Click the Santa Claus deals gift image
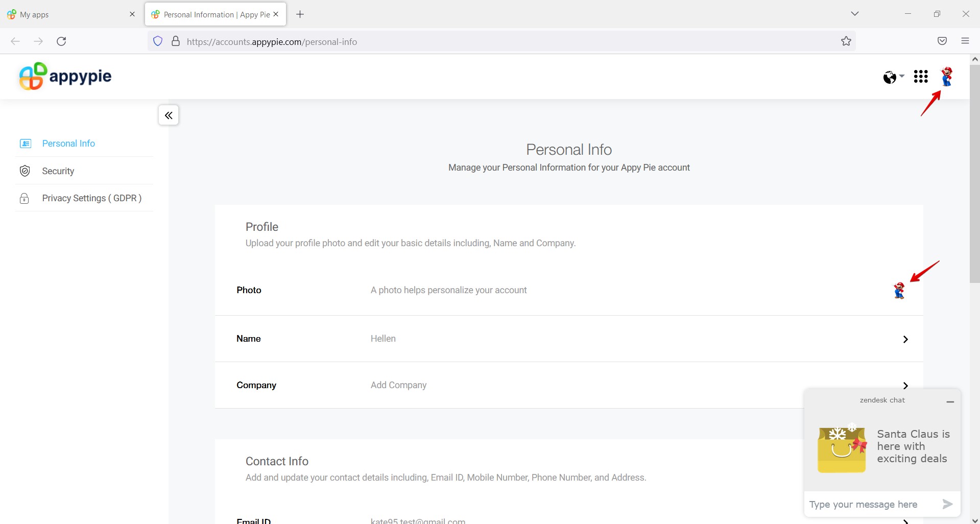Screen dimensions: 980x524 842,448
